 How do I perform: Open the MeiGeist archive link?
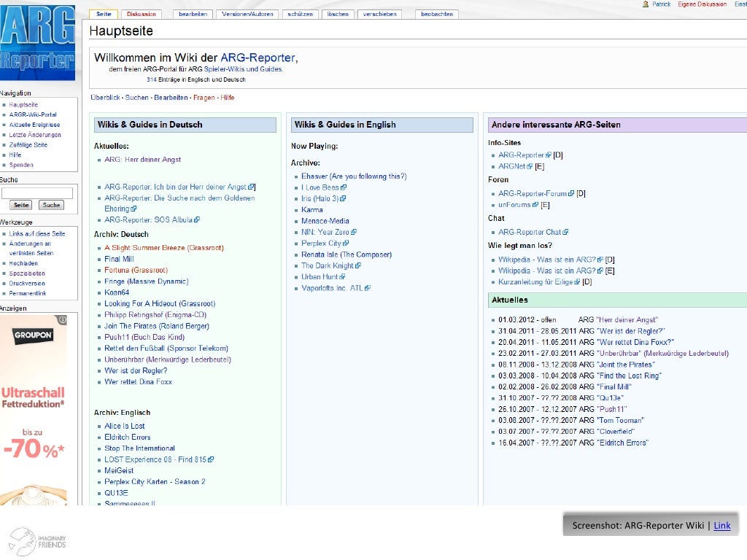point(119,470)
